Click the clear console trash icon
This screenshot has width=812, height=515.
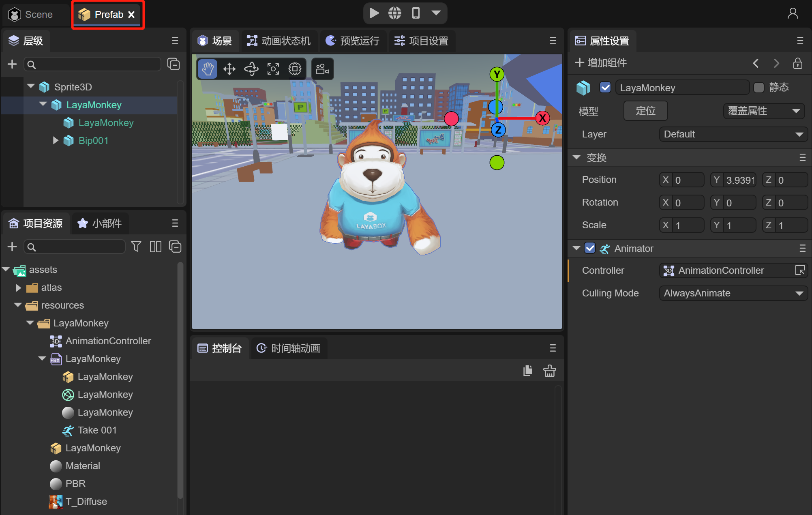click(x=550, y=371)
